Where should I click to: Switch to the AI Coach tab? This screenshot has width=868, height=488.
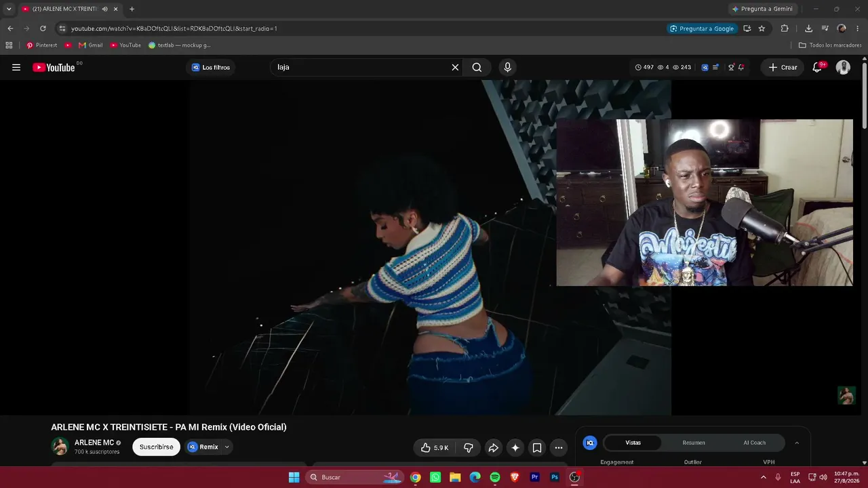[x=754, y=443]
